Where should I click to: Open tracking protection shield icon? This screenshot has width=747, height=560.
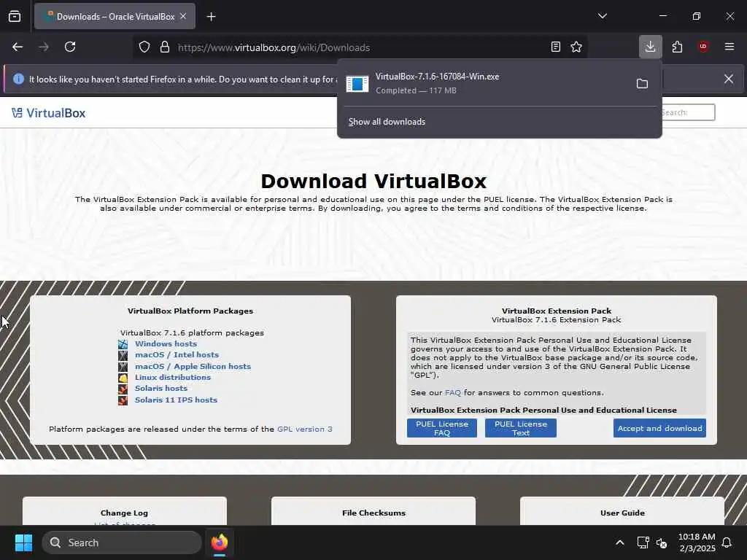point(144,47)
